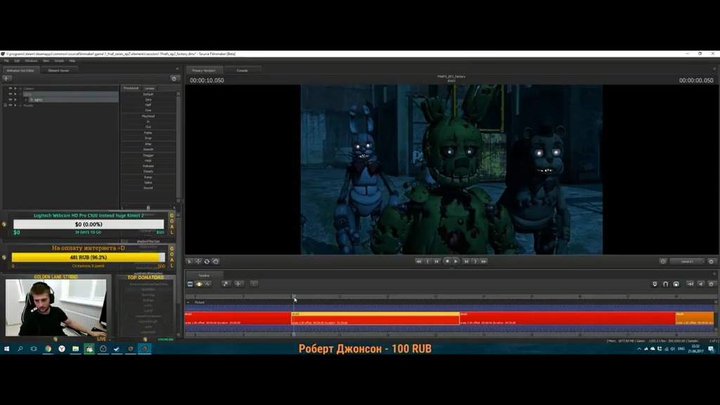Jump to the first frame of the shot
Screen dimensions: 720x405
[x=419, y=261]
